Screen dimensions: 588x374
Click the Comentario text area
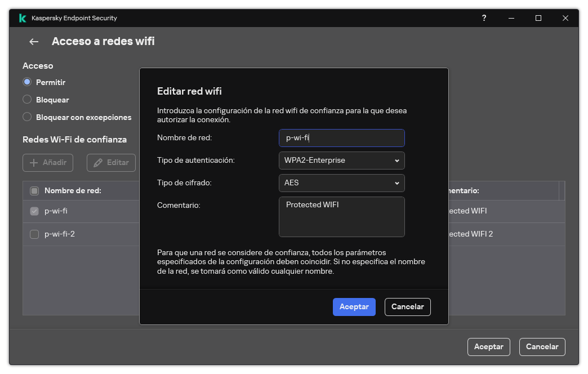pyautogui.click(x=341, y=217)
